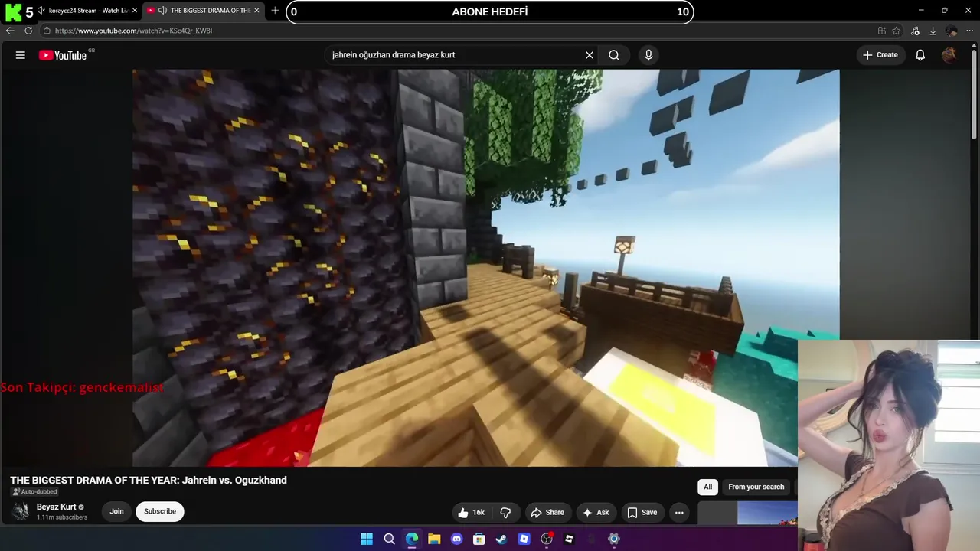This screenshot has width=980, height=551.
Task: Open the browser media control icon
Action: click(916, 31)
